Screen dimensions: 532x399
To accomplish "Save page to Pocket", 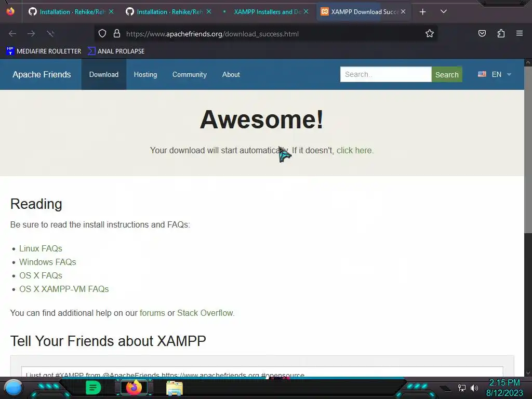I will [x=482, y=33].
